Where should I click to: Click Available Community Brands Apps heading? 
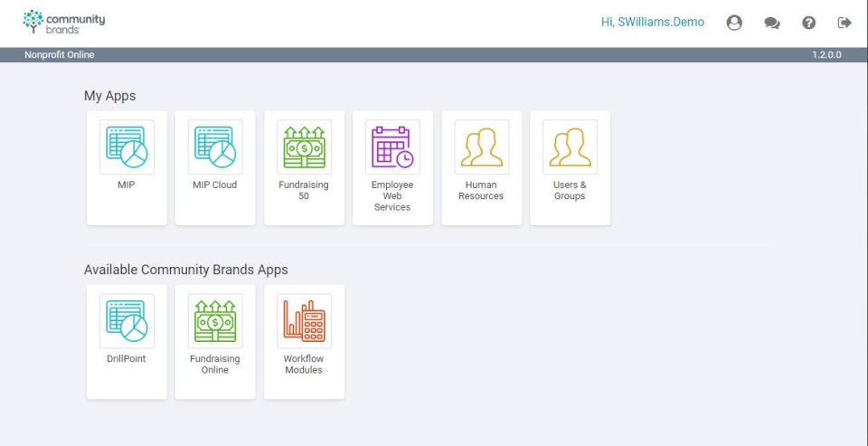tap(186, 270)
